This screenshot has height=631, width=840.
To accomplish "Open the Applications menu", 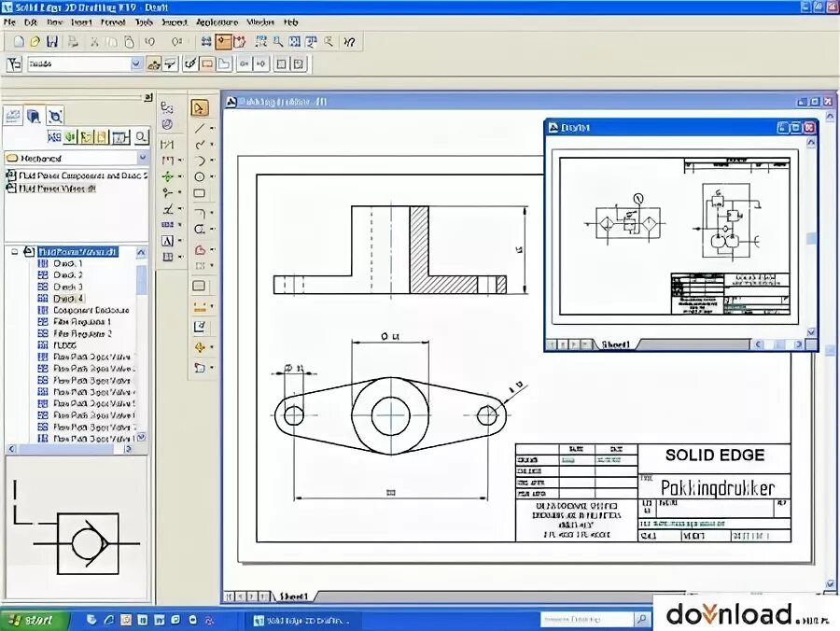I will click(x=217, y=22).
